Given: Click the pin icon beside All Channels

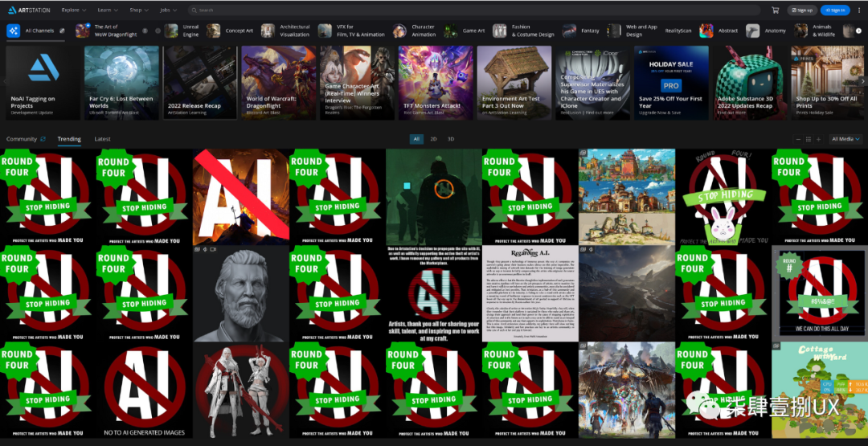Looking at the screenshot, I should click(63, 31).
